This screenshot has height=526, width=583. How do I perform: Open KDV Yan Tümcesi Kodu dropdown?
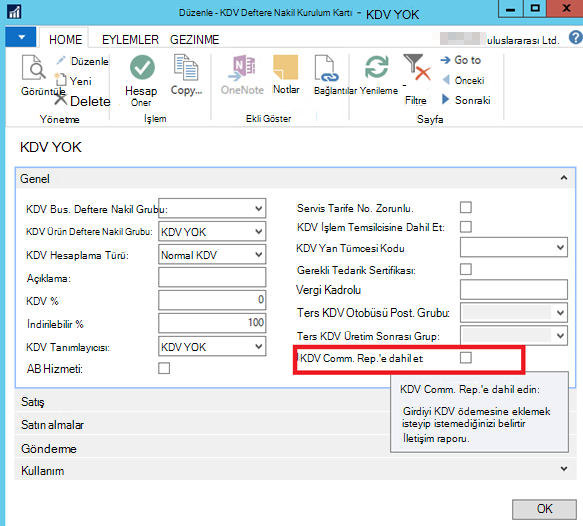[x=560, y=247]
